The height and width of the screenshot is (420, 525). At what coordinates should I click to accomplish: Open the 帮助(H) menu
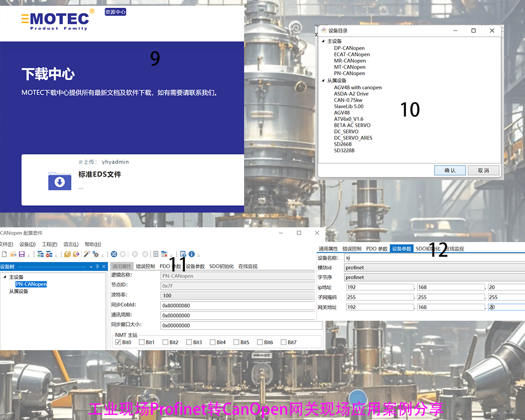pos(93,245)
